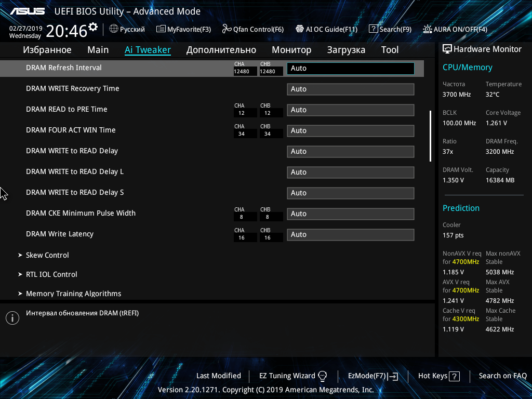This screenshot has width=532, height=399.
Task: Click the globe language icon
Action: pyautogui.click(x=114, y=29)
